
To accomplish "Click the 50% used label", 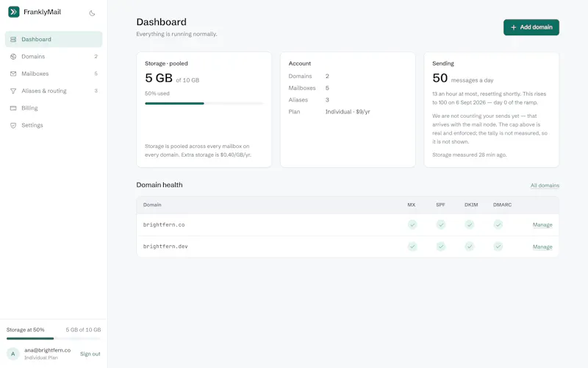I will pyautogui.click(x=157, y=93).
